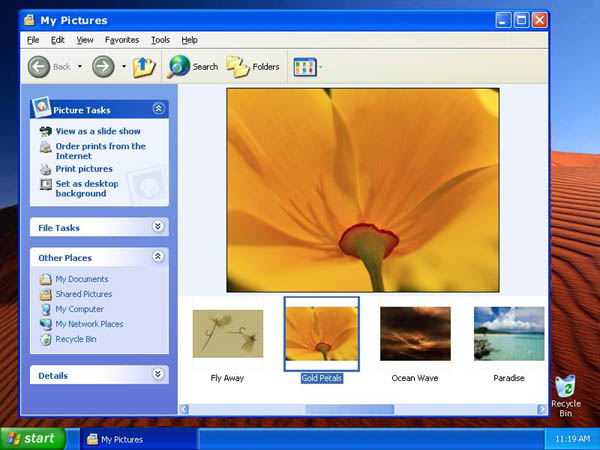Open the Search pane from toolbar
Viewport: 600px width, 450px height.
(193, 67)
